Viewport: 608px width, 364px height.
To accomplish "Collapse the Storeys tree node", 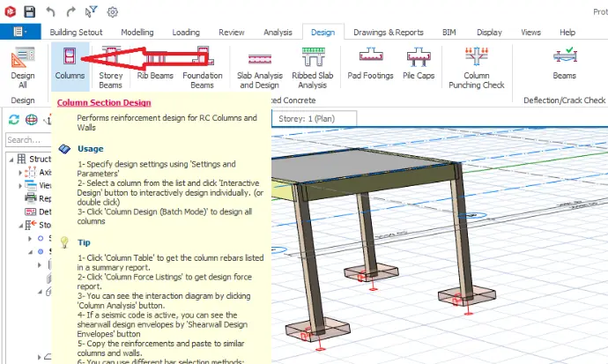I will click(20, 226).
